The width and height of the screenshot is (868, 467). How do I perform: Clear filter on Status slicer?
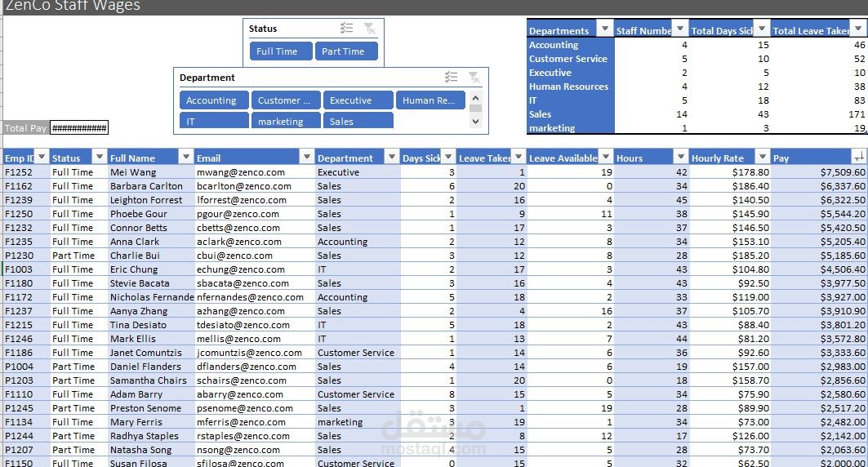[370, 29]
